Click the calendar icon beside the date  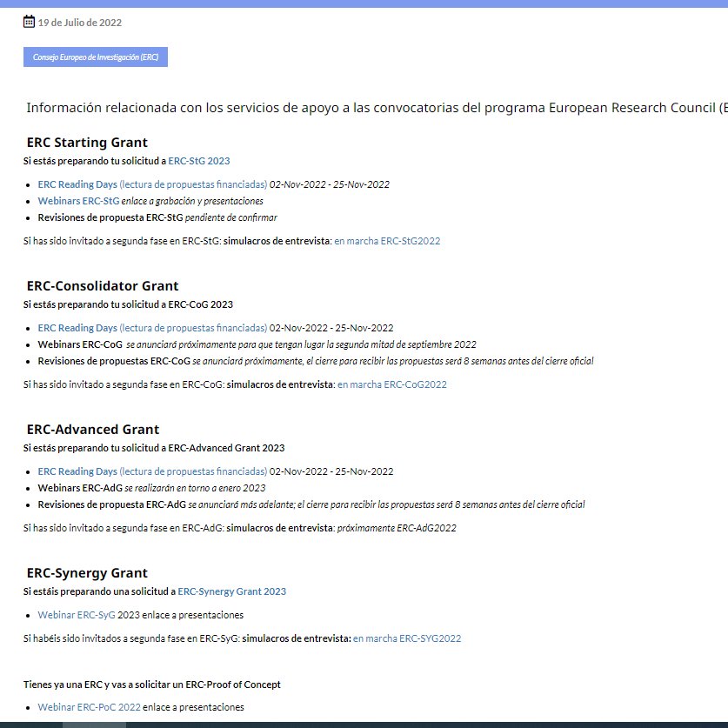(29, 22)
